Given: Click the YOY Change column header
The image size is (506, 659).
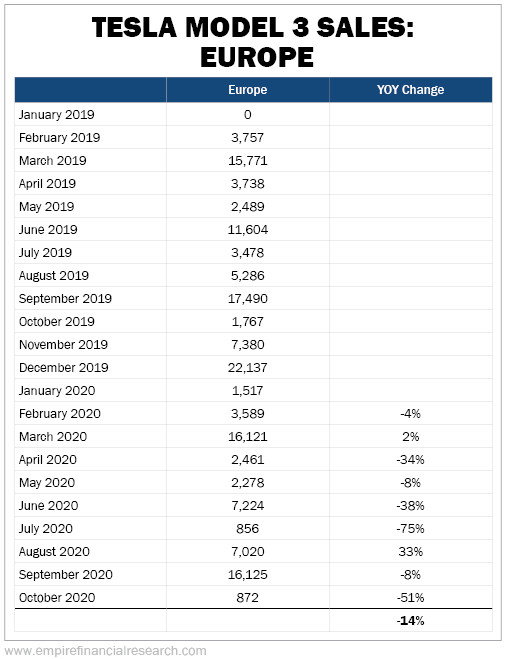Looking at the screenshot, I should tap(410, 90).
